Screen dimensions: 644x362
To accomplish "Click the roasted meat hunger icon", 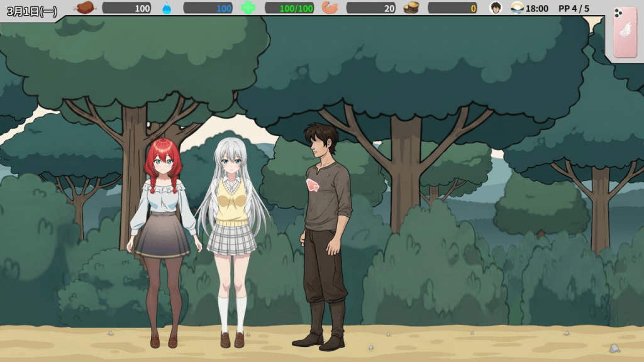I will tap(84, 8).
